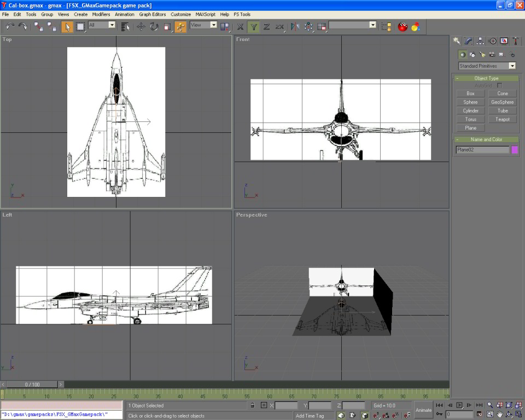Click the magenta object color swatch
Viewport: 525px width, 420px height.
tap(514, 150)
